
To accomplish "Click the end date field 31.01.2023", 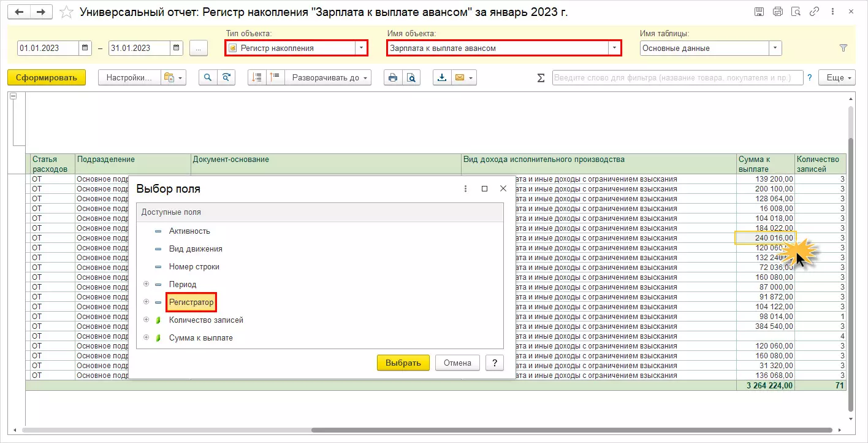I will pos(140,48).
